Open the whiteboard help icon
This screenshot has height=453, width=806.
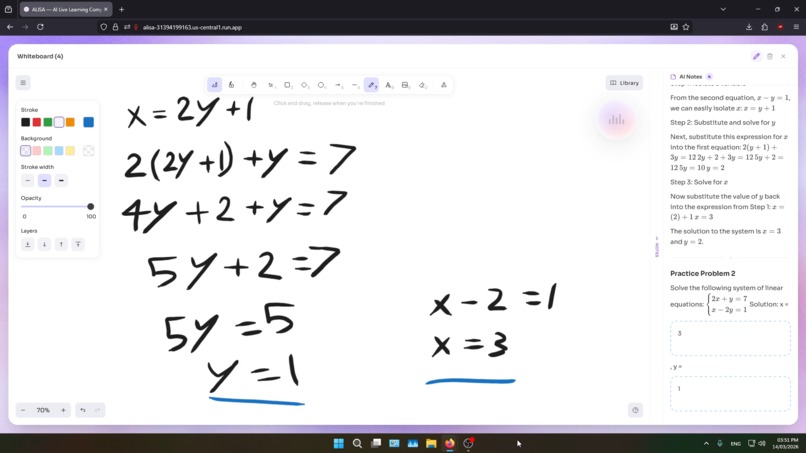point(635,410)
